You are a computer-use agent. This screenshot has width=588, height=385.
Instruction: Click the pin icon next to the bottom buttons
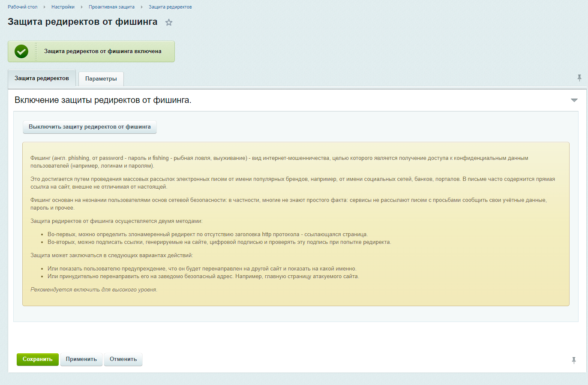point(574,360)
